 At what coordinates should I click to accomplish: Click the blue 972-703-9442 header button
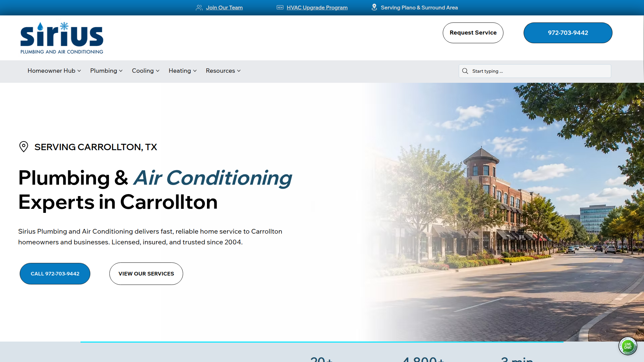568,33
